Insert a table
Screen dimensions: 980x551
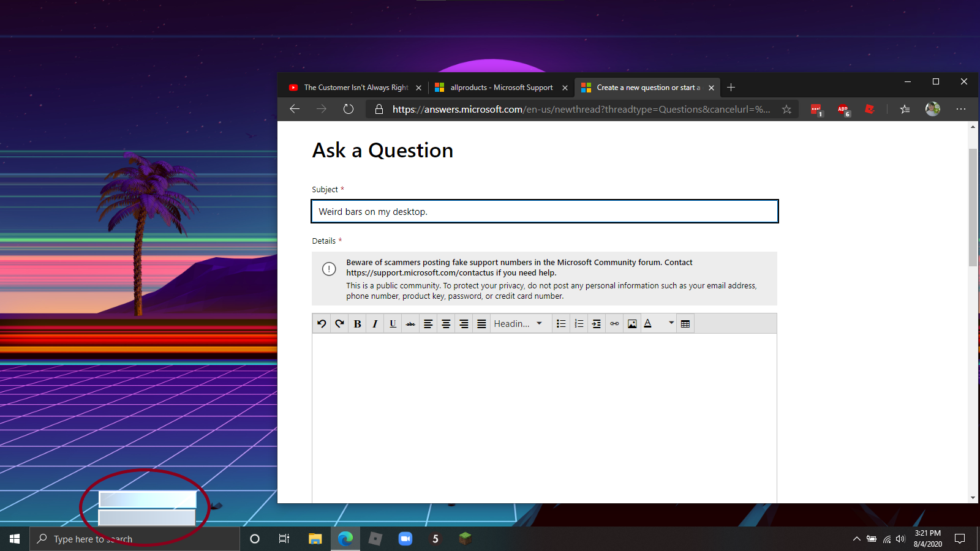685,324
